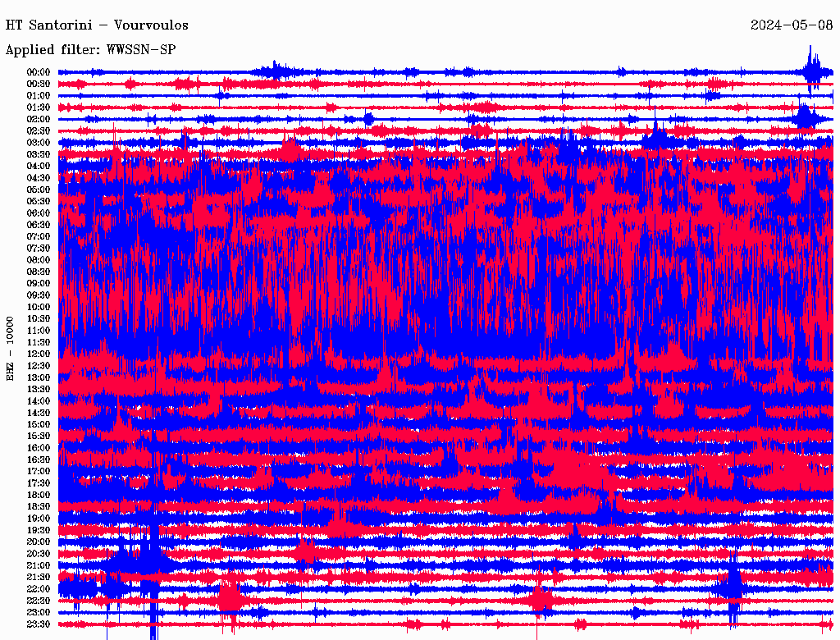This screenshot has width=840, height=640.
Task: Click the 09:00 time label
Action: click(x=39, y=284)
